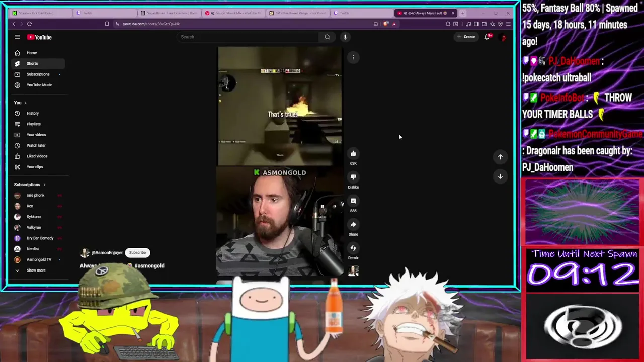Pause the playing Short video
Screen dimensions: 644x362
click(280, 161)
